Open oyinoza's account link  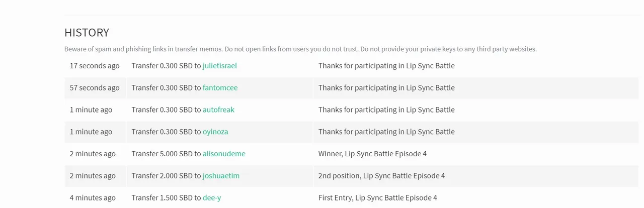(x=215, y=132)
